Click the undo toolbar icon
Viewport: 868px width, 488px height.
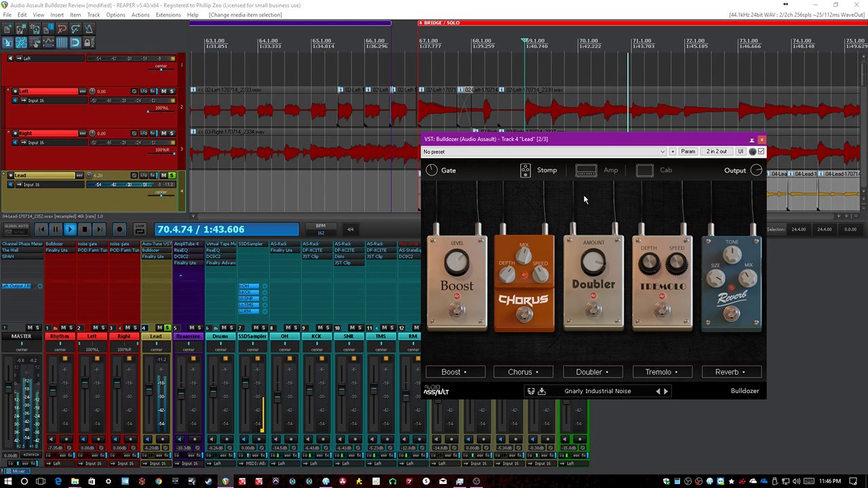click(62, 29)
